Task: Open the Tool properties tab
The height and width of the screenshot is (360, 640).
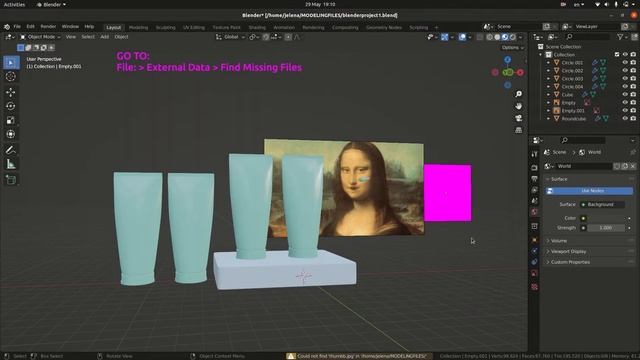Action: pyautogui.click(x=534, y=154)
